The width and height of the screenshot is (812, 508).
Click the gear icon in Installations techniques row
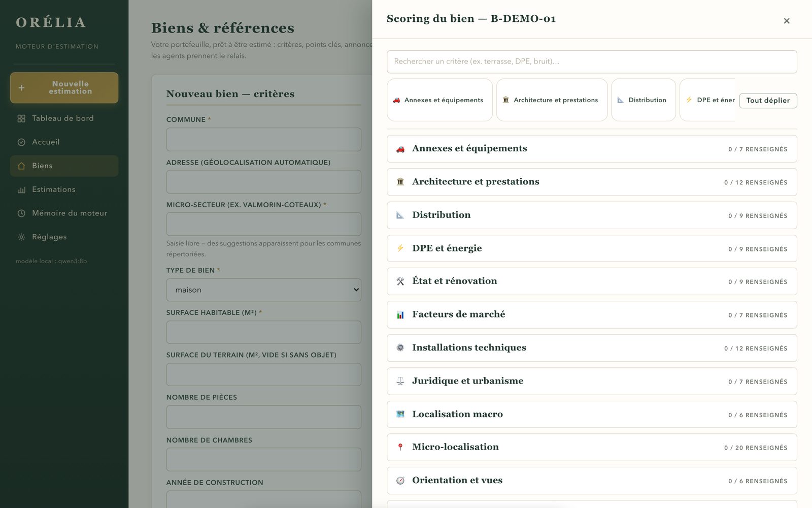point(400,348)
